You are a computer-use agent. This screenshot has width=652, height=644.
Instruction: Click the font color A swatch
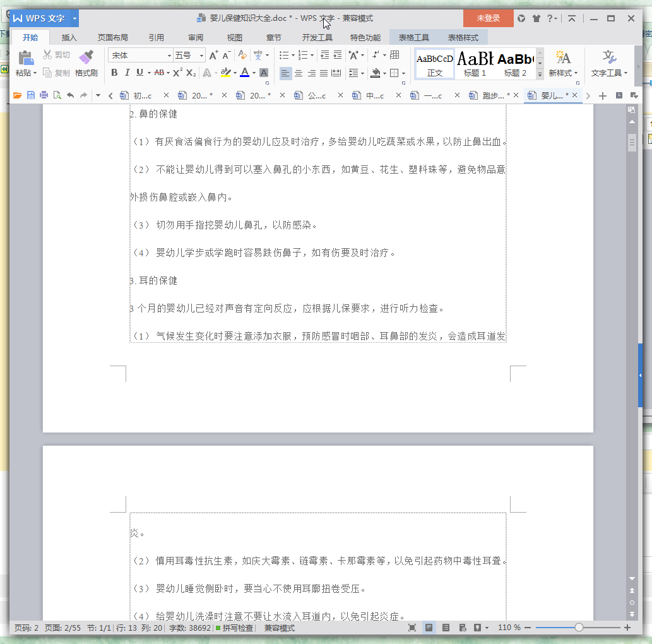(245, 73)
